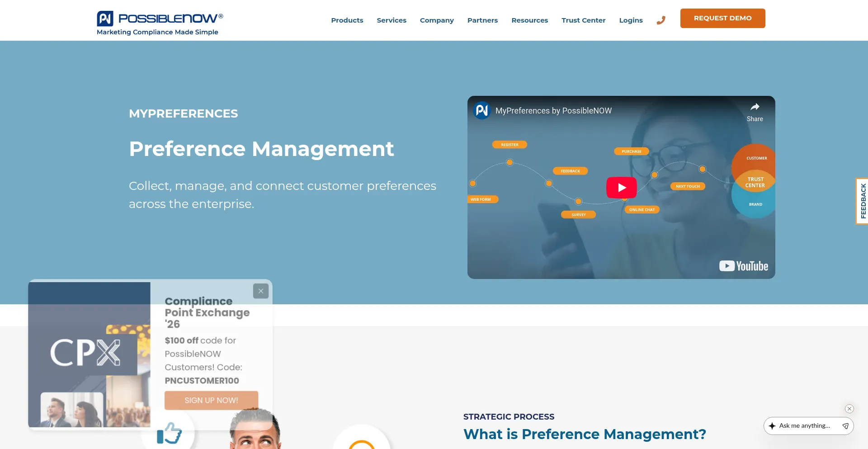Open the Trust Center page
This screenshot has width=868, height=449.
[x=583, y=20]
